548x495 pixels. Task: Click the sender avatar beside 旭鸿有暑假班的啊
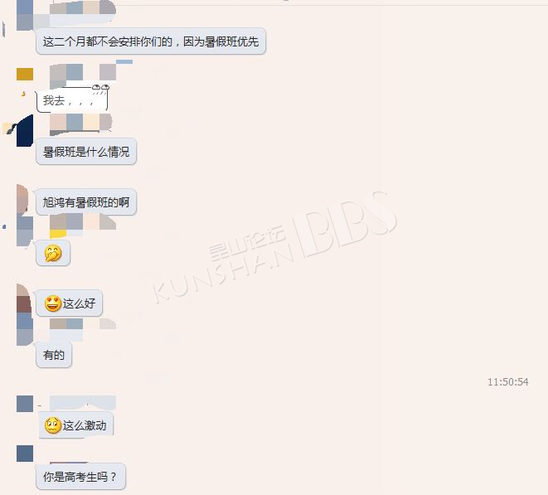tap(23, 199)
